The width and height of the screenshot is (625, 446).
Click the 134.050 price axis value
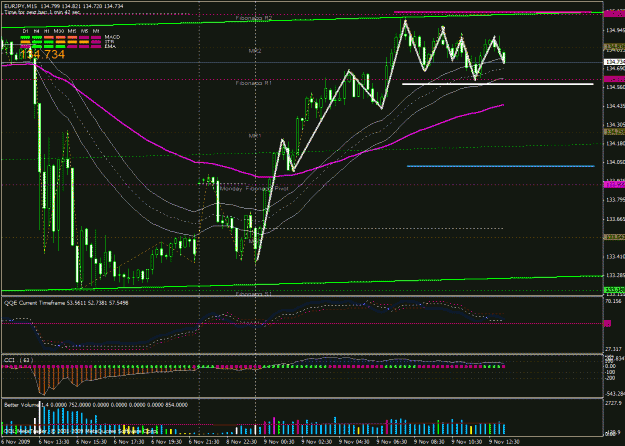[615, 163]
